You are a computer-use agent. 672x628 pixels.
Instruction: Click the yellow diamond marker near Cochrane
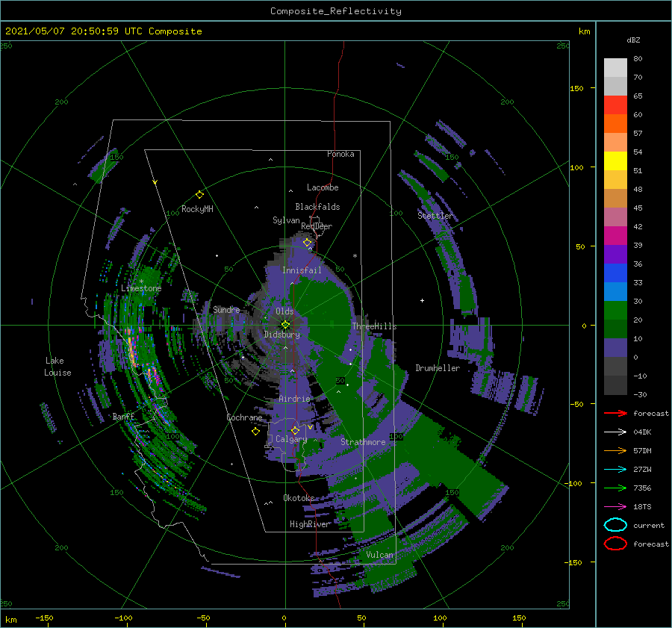point(255,432)
